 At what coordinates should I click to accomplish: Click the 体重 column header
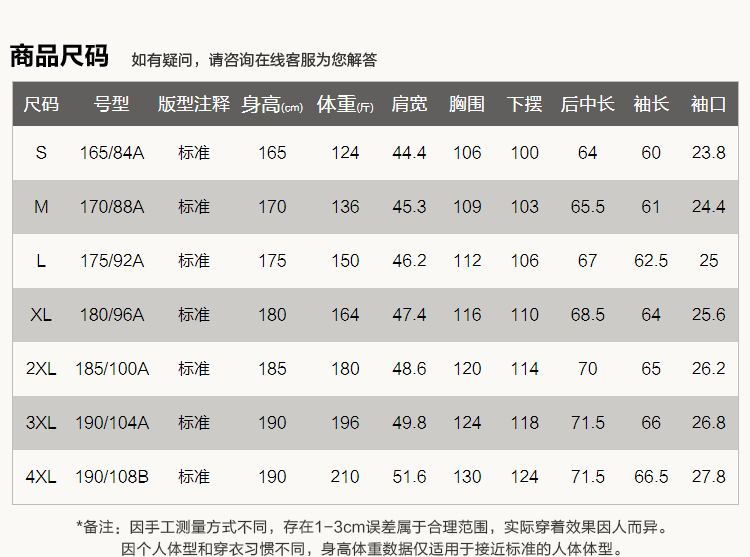tap(345, 105)
